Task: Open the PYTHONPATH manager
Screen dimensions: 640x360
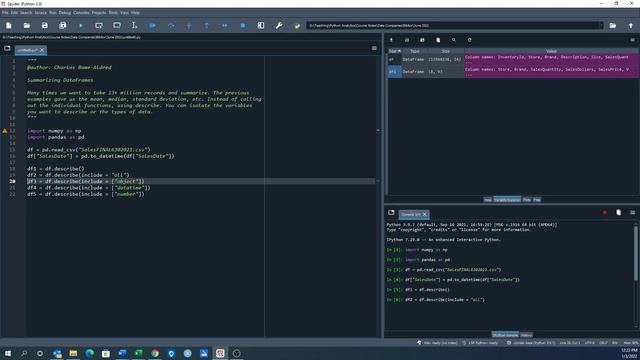Action: click(297, 25)
